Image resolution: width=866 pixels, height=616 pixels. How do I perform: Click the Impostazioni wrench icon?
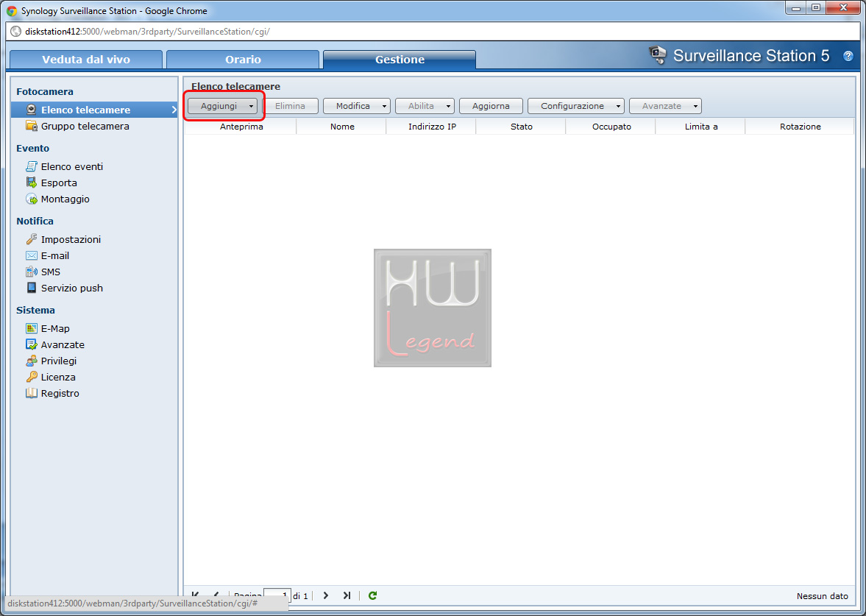tap(32, 239)
